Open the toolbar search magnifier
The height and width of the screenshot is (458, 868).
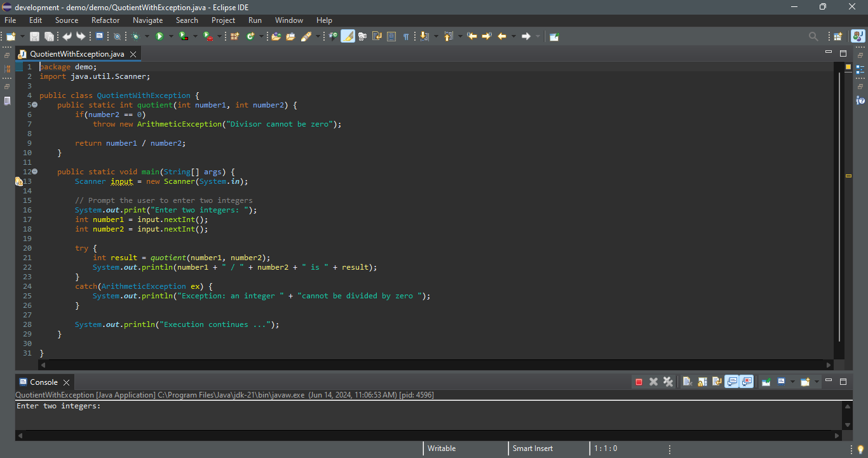[x=813, y=36]
